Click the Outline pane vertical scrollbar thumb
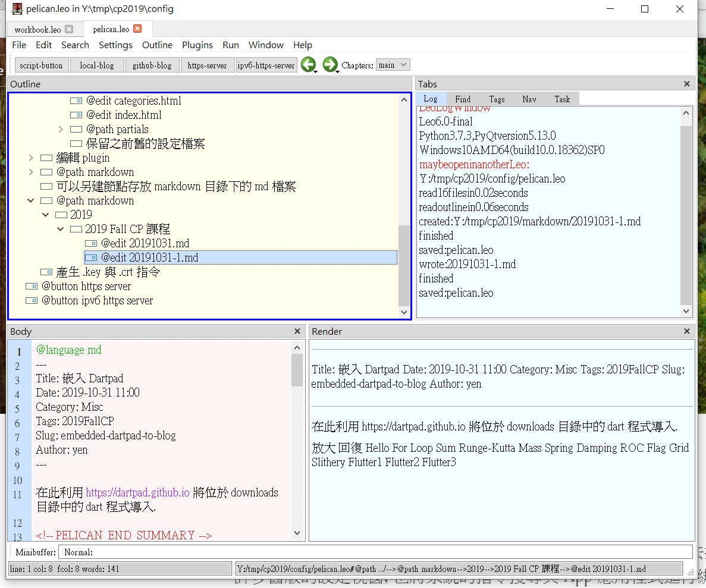 click(404, 265)
